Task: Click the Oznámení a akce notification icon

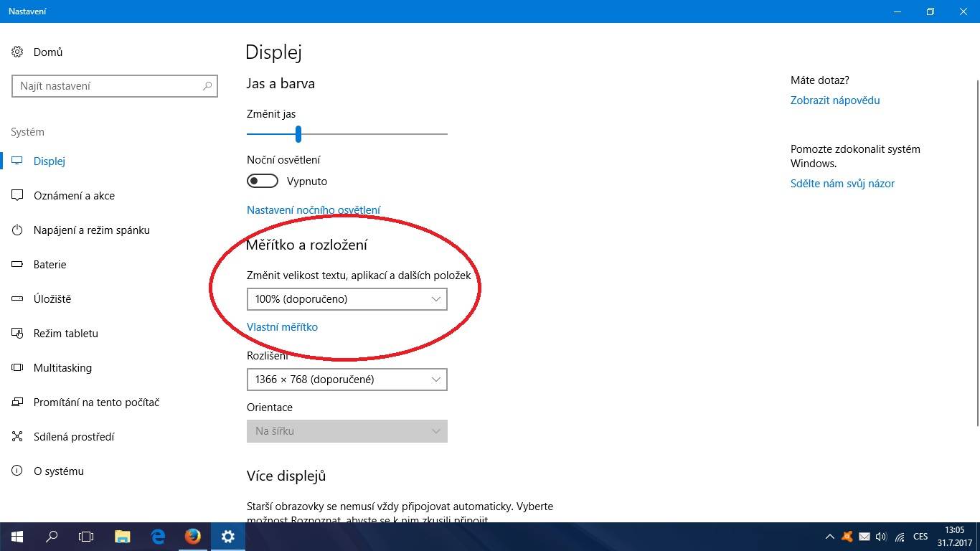Action: click(18, 196)
